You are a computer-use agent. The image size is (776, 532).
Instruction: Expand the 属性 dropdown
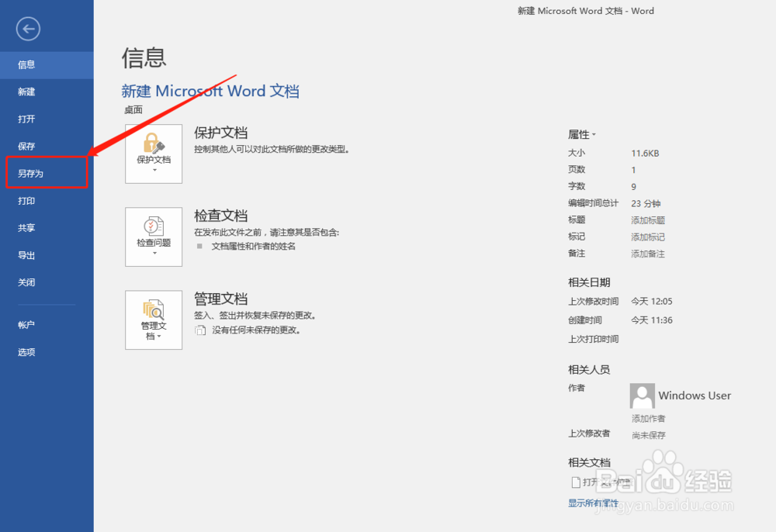[582, 134]
